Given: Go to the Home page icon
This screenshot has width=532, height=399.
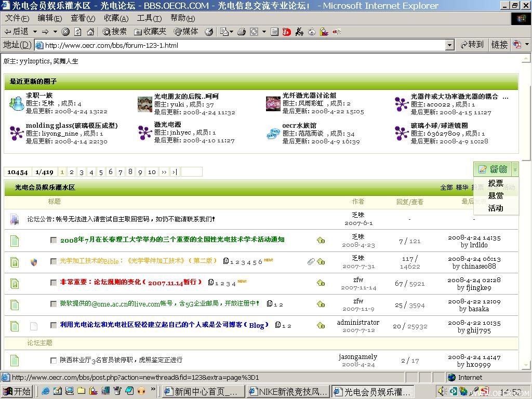Looking at the screenshot, I should pos(90,32).
